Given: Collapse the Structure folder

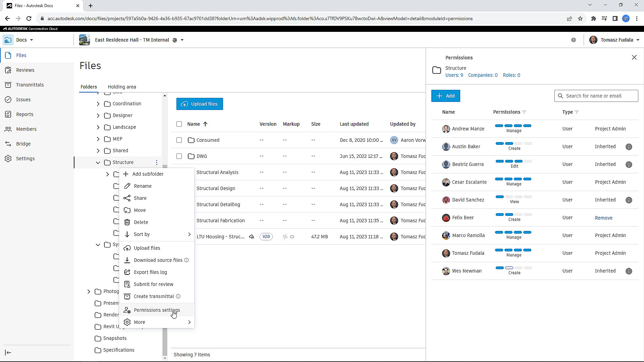Looking at the screenshot, I should pos(98,163).
